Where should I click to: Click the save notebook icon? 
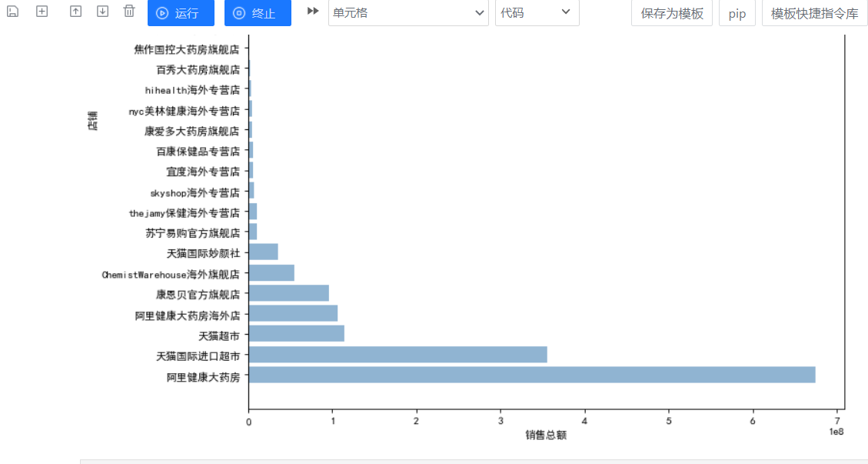13,11
